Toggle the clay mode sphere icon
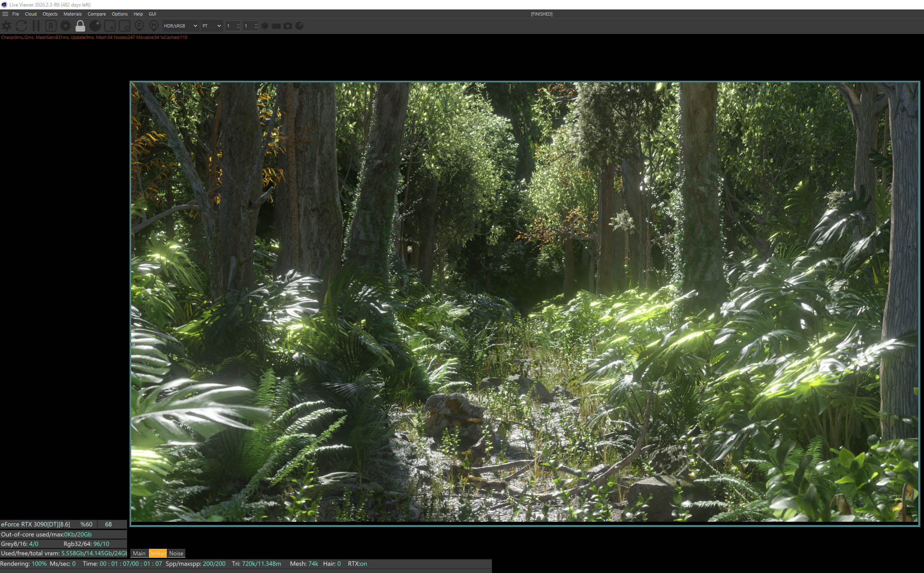Screen dimensions: 924x573 click(x=95, y=26)
